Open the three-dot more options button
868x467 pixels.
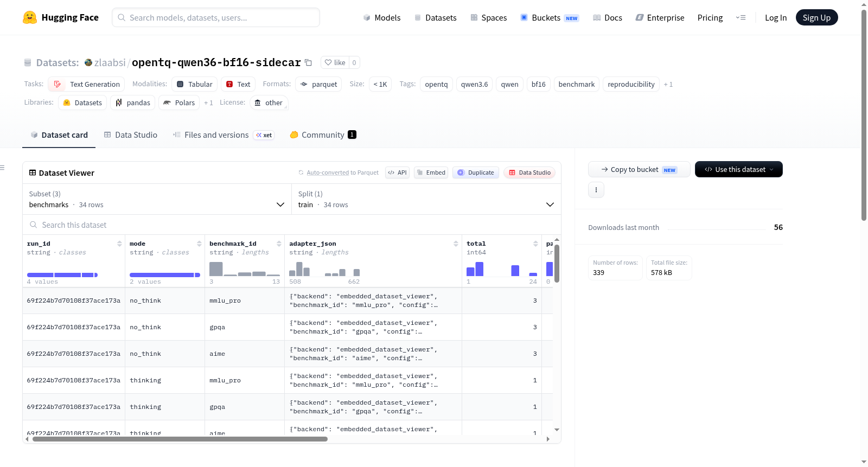596,190
